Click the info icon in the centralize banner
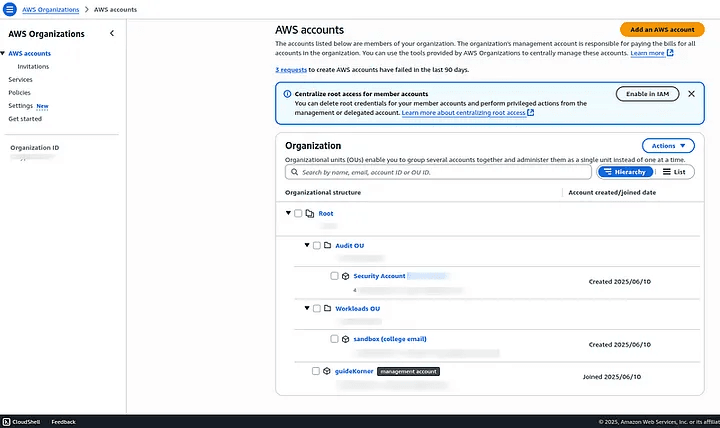Screen dimensions: 720x428 [287, 94]
